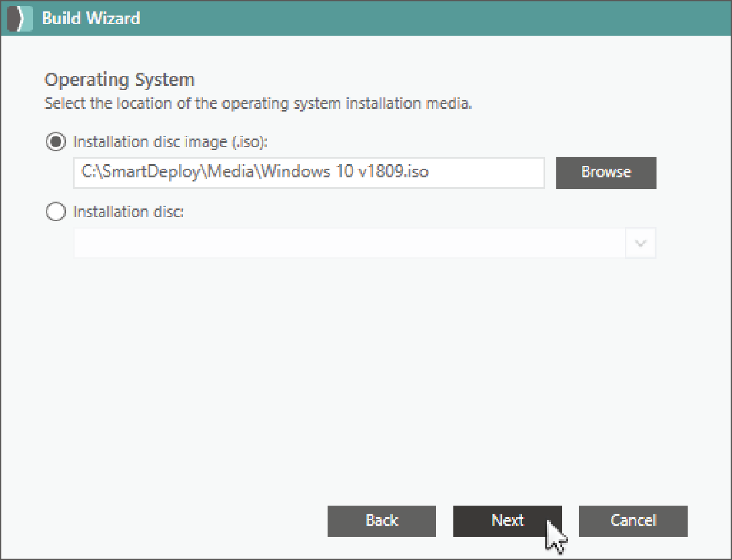Click the ISO file path input field
The width and height of the screenshot is (732, 560).
(x=309, y=172)
